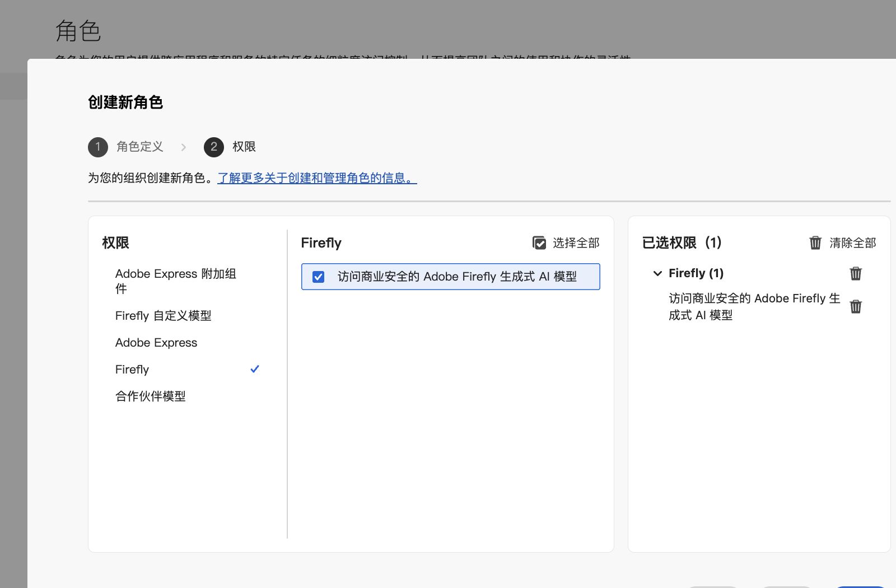The height and width of the screenshot is (588, 896).
Task: Open 了解更多关于创建和管理角色的信息 link
Action: click(315, 178)
